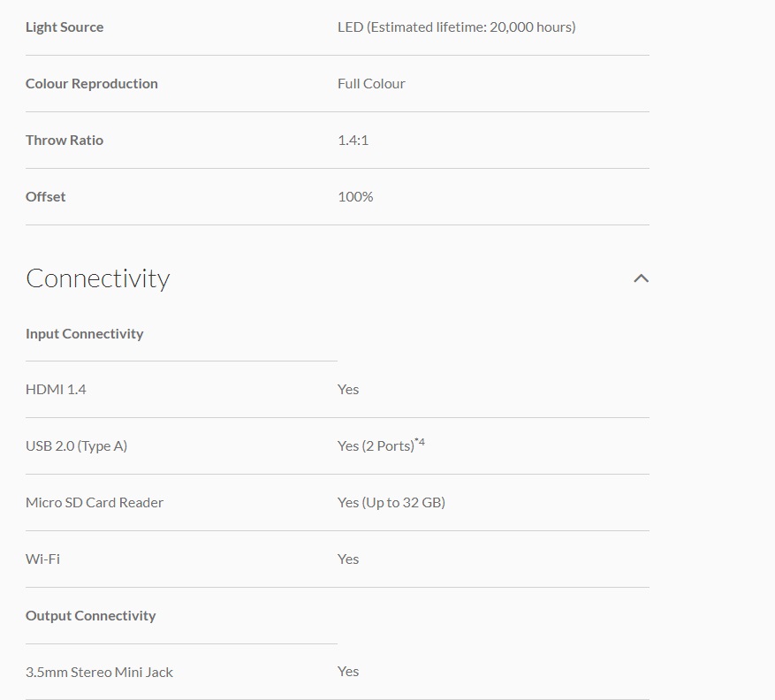Click the Yes (Up to 32 GB) value
775x700 pixels.
tap(391, 503)
